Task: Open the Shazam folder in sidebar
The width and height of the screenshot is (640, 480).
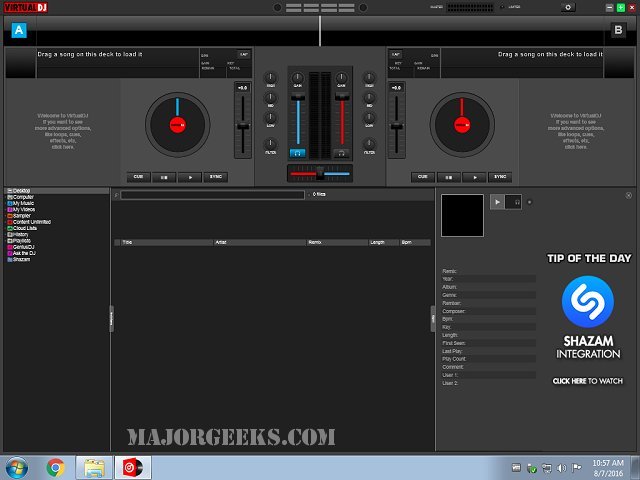Action: coord(21,259)
